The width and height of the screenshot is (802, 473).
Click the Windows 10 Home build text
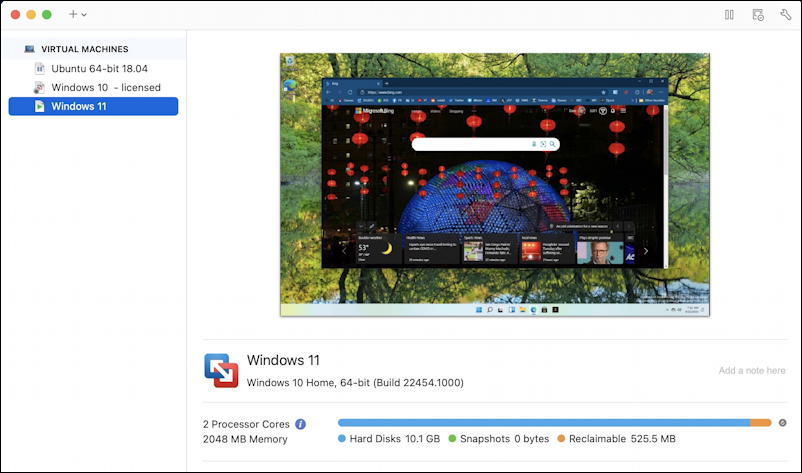[x=355, y=382]
